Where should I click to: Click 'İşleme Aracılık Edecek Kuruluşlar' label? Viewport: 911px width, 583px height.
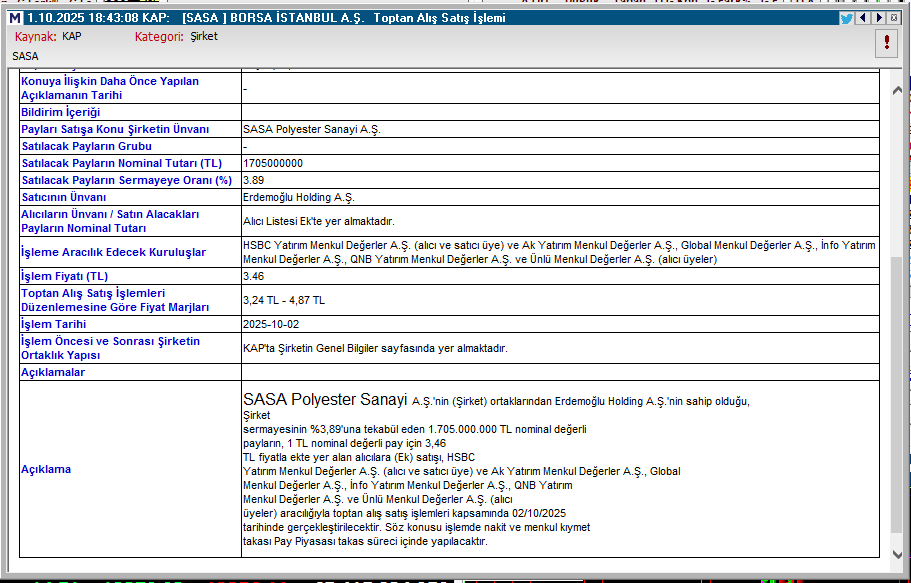click(x=113, y=252)
